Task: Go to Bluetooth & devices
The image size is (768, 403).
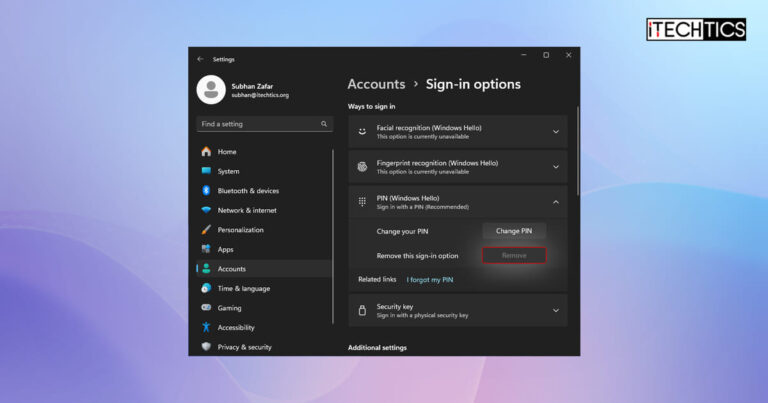Action: (x=264, y=190)
